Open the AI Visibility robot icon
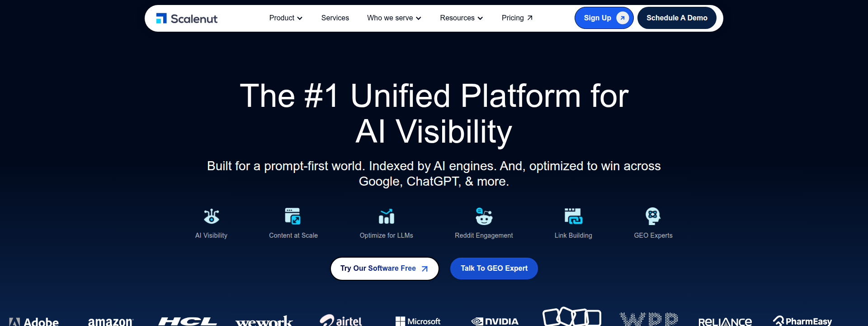Viewport: 868px width, 326px height. [211, 216]
